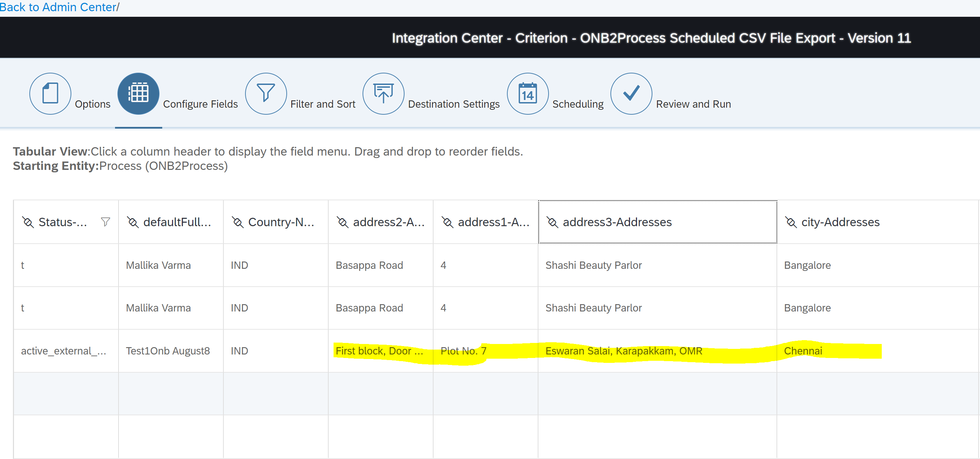Viewport: 980px width, 459px height.
Task: Select IND in the Test1Onb August8 row
Action: coord(276,351)
